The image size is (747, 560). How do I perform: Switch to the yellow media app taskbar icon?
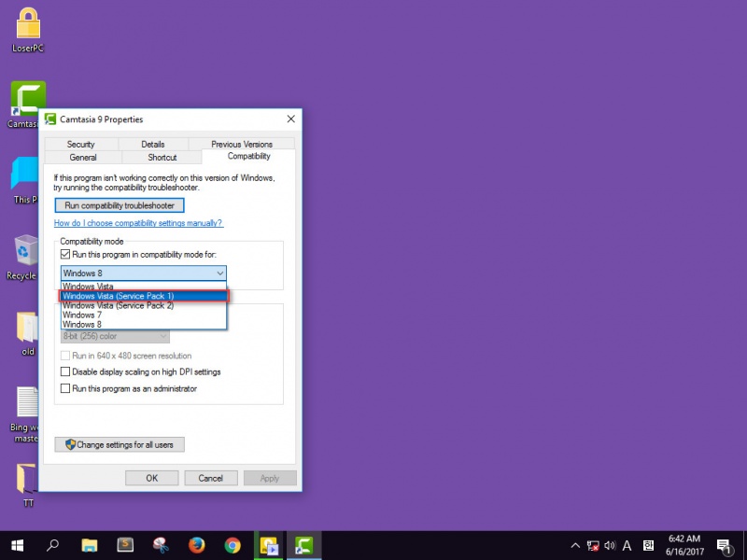point(269,545)
